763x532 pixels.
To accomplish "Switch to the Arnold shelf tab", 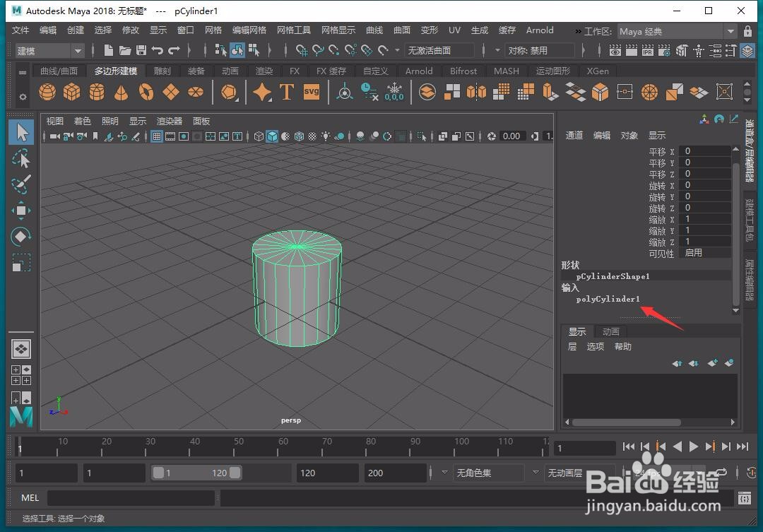I will 419,71.
